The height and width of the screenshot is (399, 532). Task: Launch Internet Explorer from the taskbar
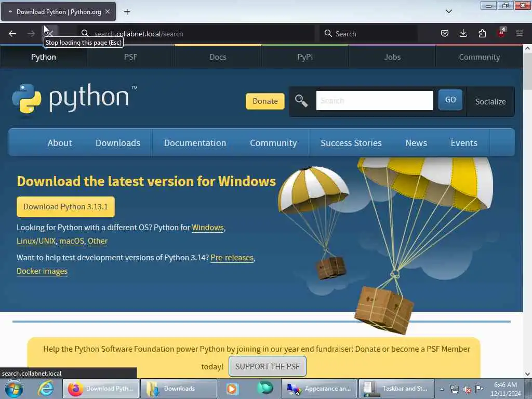point(46,389)
